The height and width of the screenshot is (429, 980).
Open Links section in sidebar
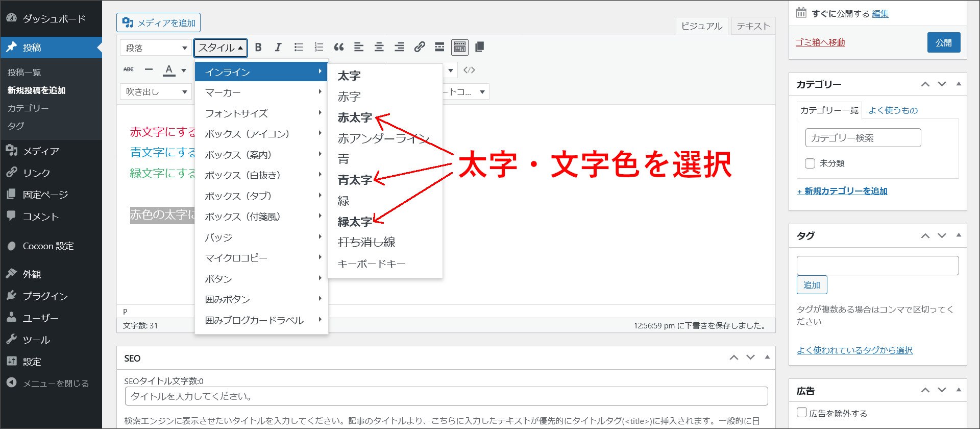[x=51, y=173]
